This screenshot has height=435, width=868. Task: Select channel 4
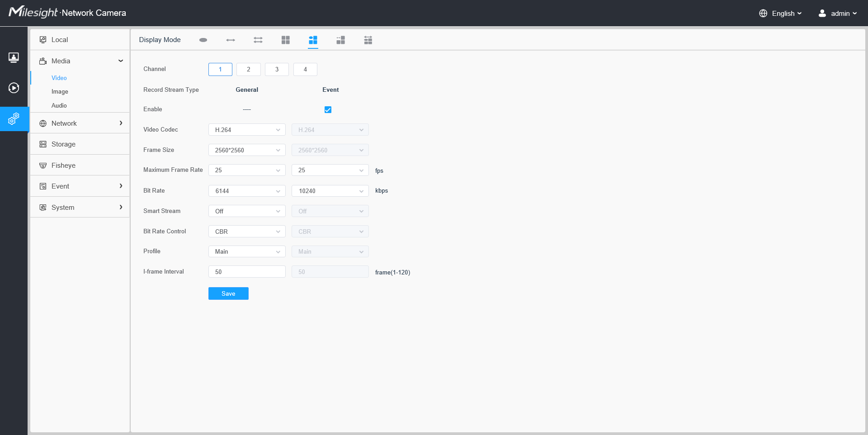click(305, 69)
